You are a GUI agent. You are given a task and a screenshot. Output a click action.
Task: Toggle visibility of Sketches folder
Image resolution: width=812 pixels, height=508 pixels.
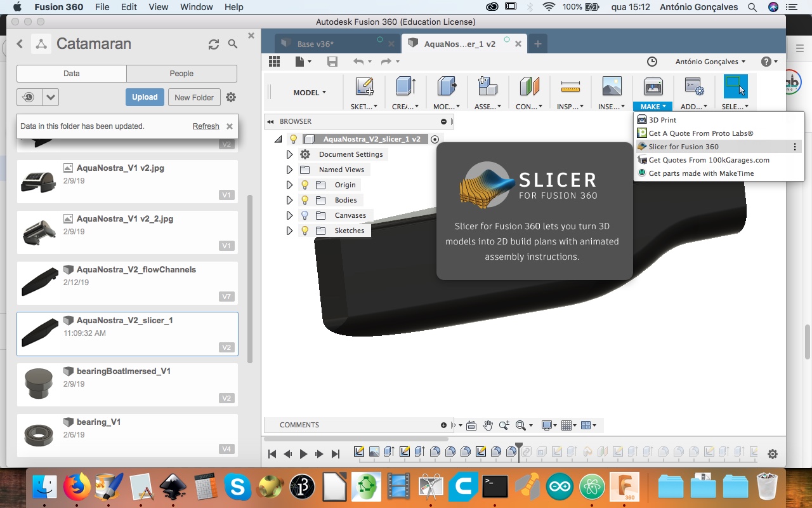coord(304,231)
